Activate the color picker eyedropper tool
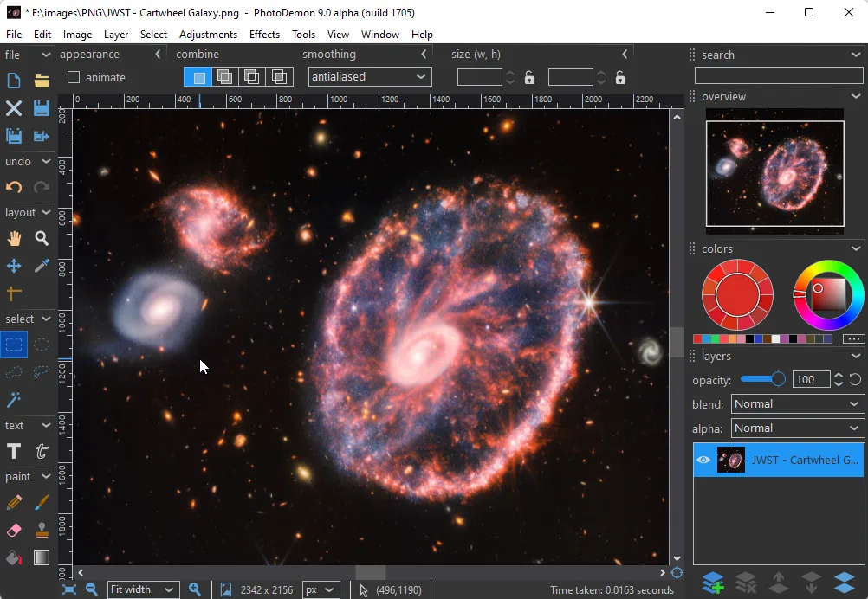This screenshot has height=599, width=868. [x=42, y=266]
